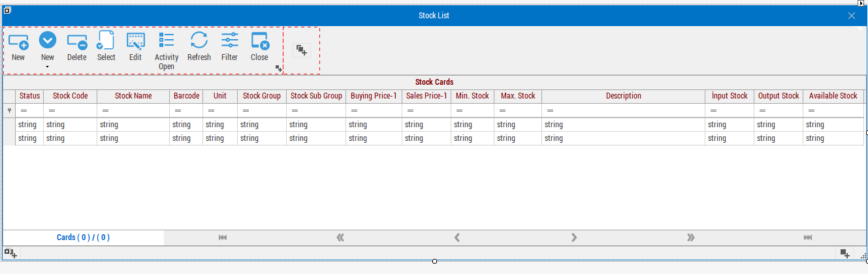Viewport: 868px width, 274px height.
Task: Click the Delete icon in toolbar
Action: point(77,42)
